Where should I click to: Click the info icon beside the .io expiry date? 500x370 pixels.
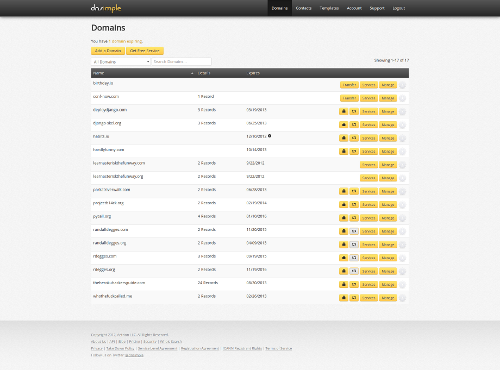[269, 136]
